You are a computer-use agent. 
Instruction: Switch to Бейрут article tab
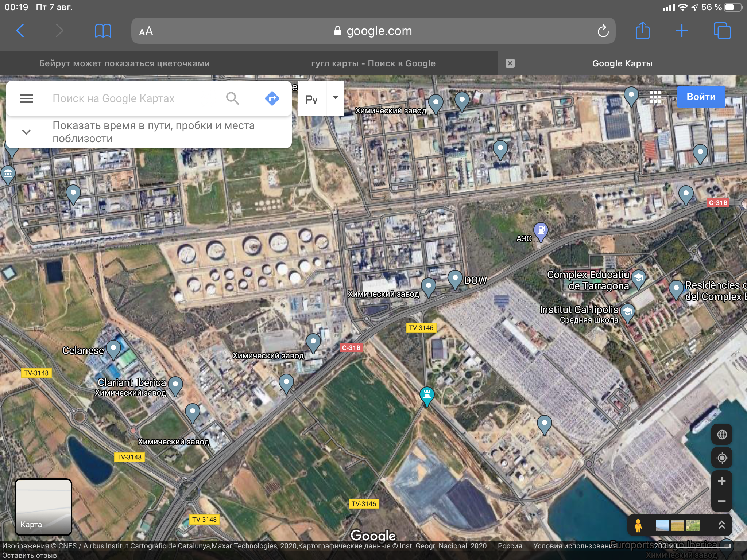point(124,63)
